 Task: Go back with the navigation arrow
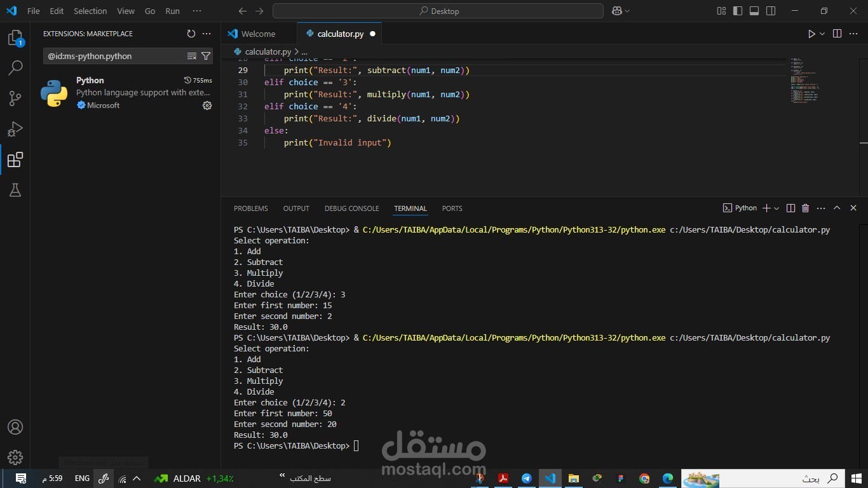coord(243,11)
